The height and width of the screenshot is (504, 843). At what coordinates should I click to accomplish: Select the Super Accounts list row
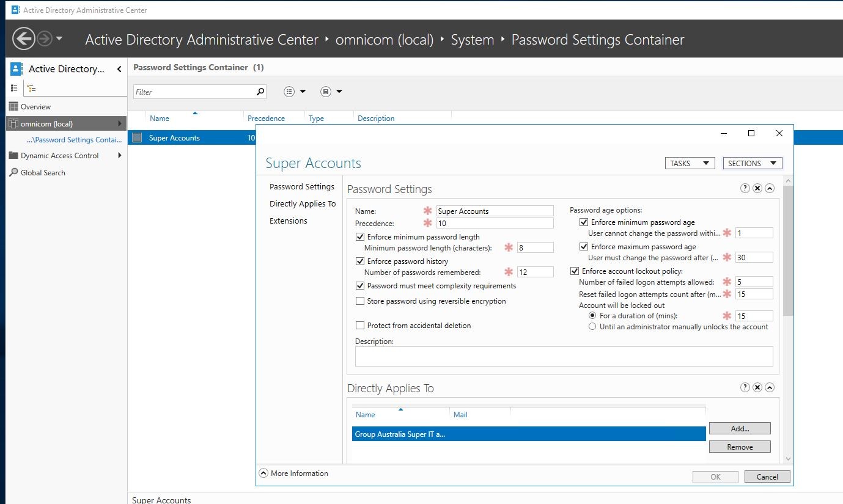click(191, 138)
